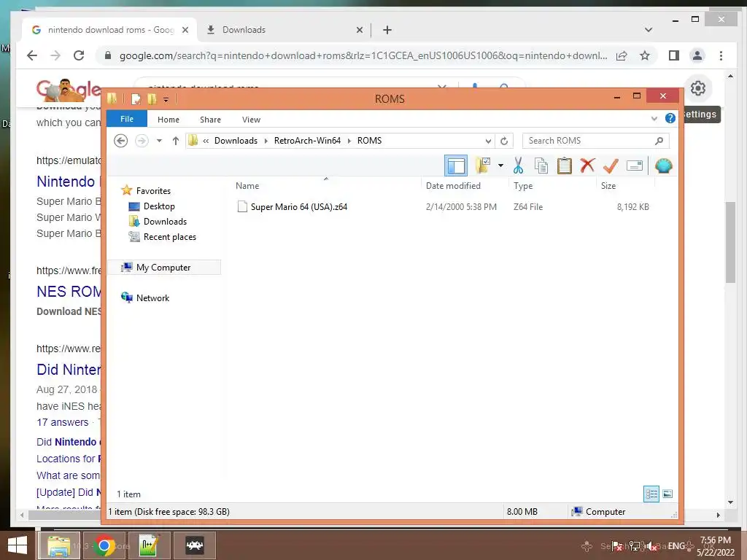Open the recent locations dropdown arrow
This screenshot has height=560, width=747.
[159, 141]
